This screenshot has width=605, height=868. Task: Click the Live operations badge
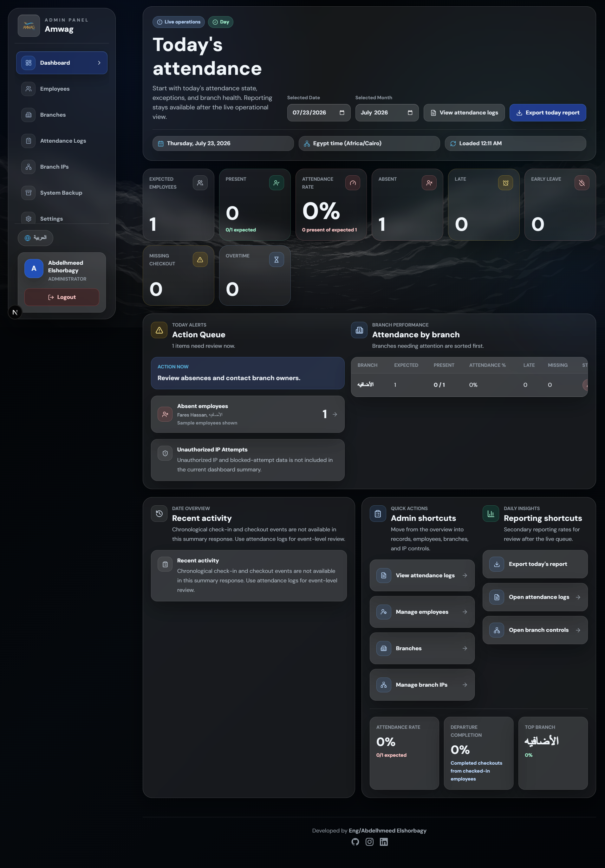pos(179,22)
